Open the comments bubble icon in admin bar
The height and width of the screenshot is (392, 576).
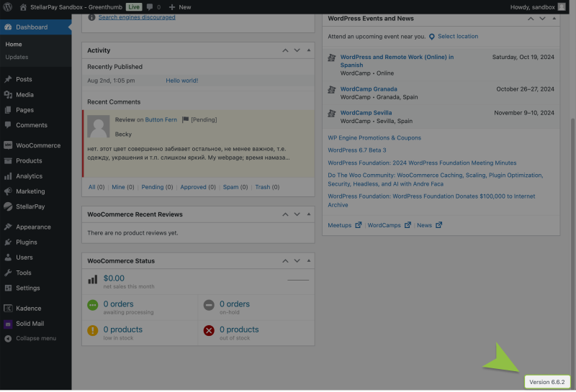click(x=148, y=6)
